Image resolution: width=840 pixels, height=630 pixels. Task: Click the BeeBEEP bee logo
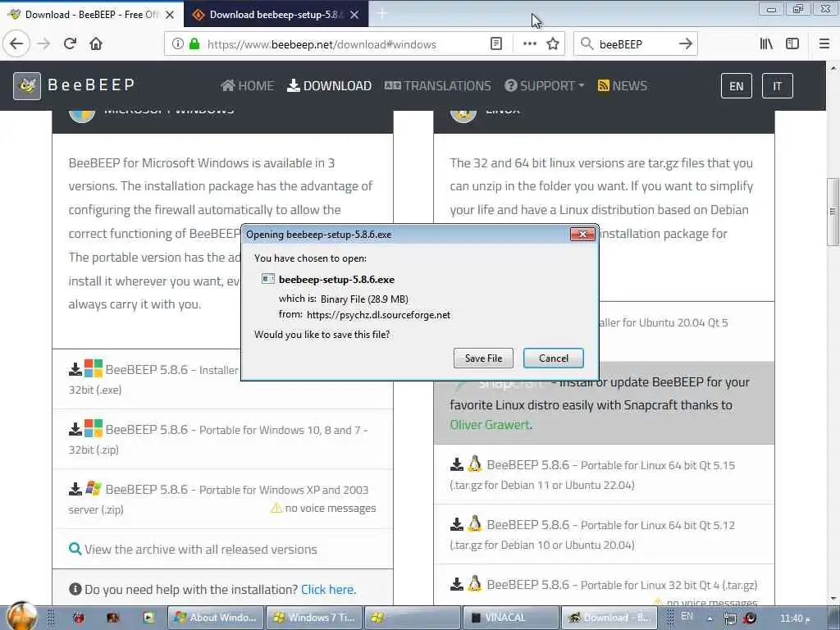(27, 85)
